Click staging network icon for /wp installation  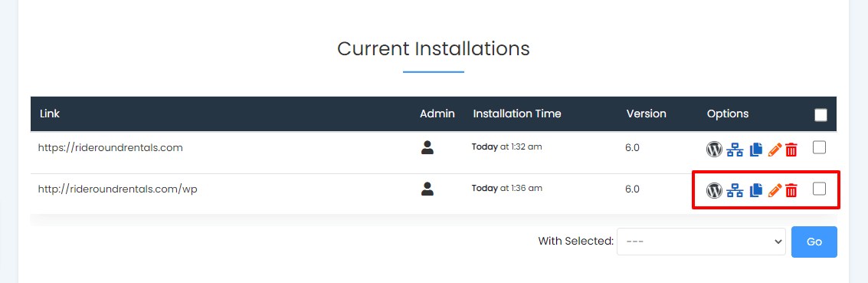(x=735, y=191)
